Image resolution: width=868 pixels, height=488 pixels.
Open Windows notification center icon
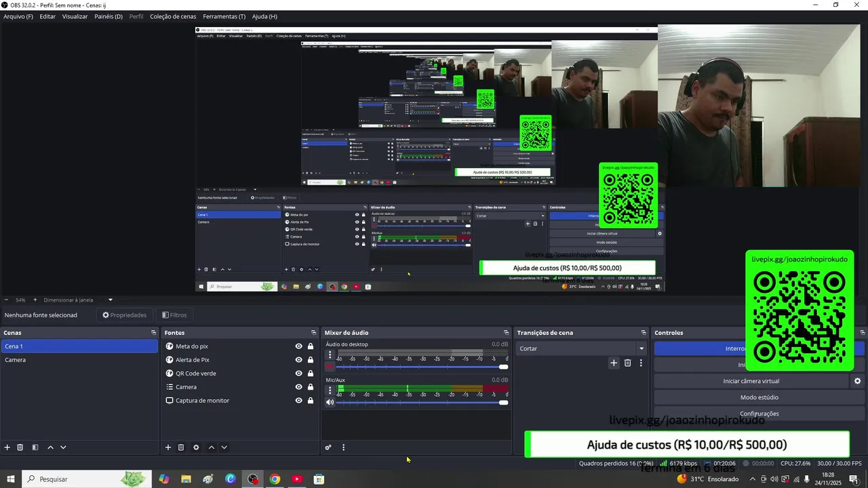tap(854, 479)
